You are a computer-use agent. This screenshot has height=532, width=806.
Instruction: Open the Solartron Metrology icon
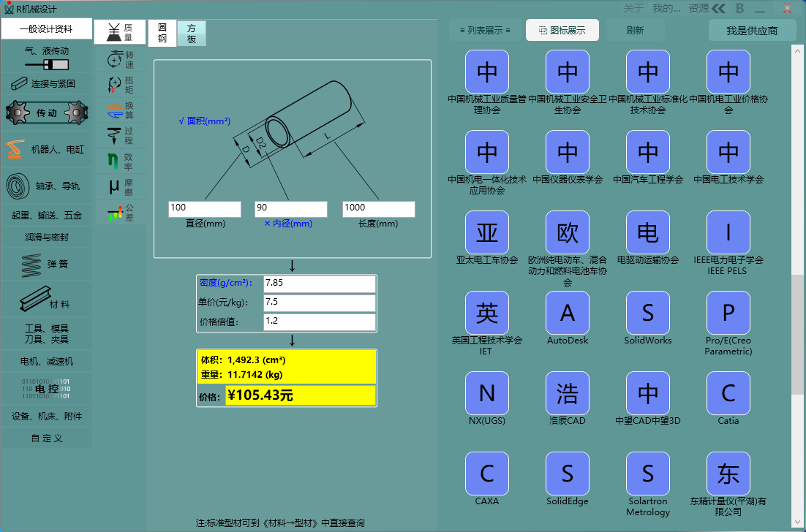[x=648, y=474]
